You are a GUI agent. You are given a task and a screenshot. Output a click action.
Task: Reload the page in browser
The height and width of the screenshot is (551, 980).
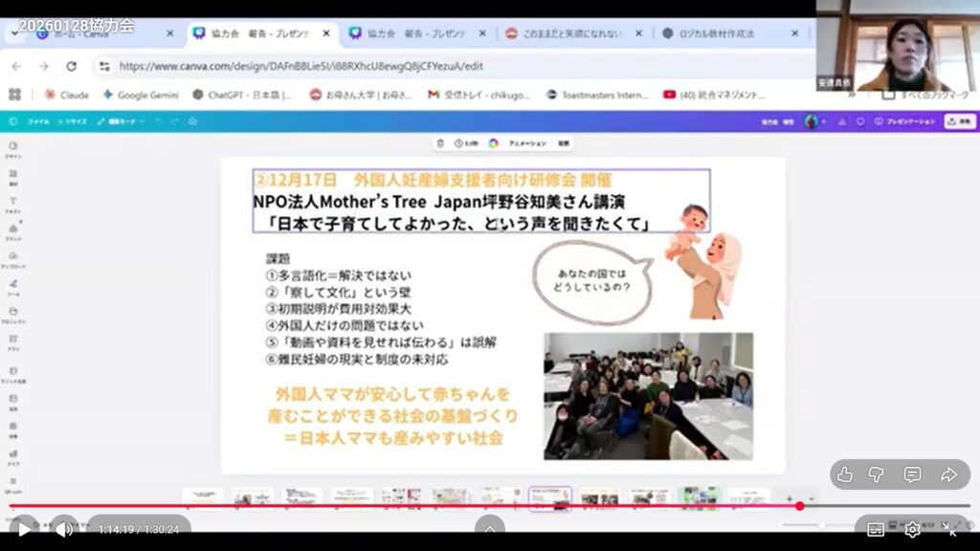pyautogui.click(x=72, y=66)
